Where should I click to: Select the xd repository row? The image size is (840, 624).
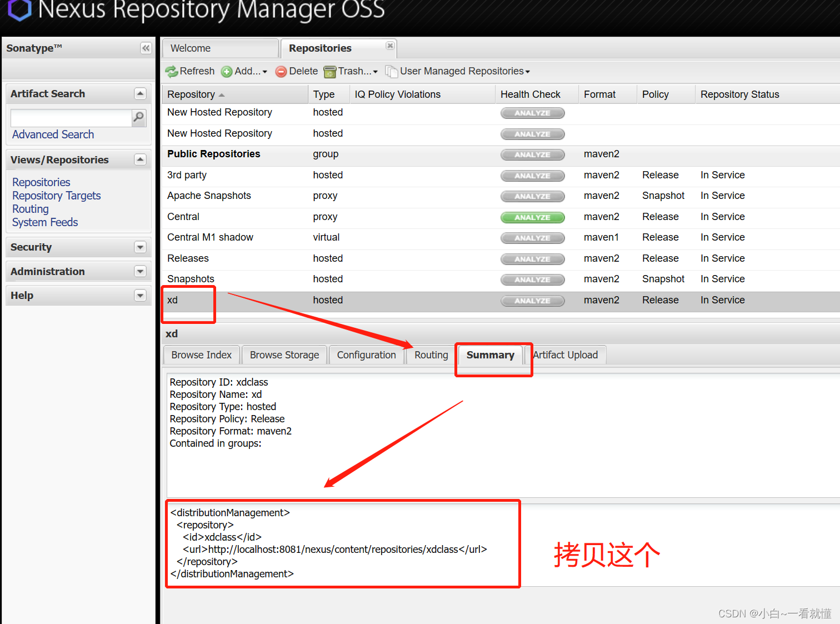point(501,301)
